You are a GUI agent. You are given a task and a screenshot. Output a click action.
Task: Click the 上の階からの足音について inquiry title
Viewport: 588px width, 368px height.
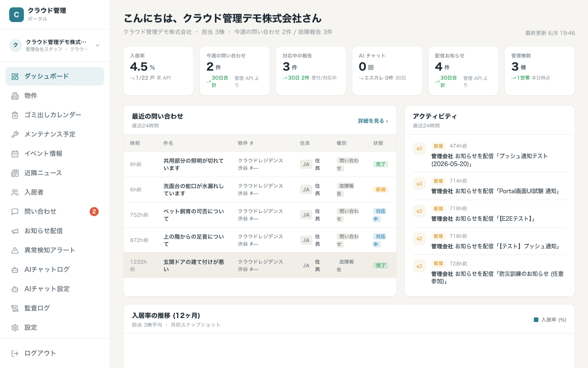(x=193, y=240)
